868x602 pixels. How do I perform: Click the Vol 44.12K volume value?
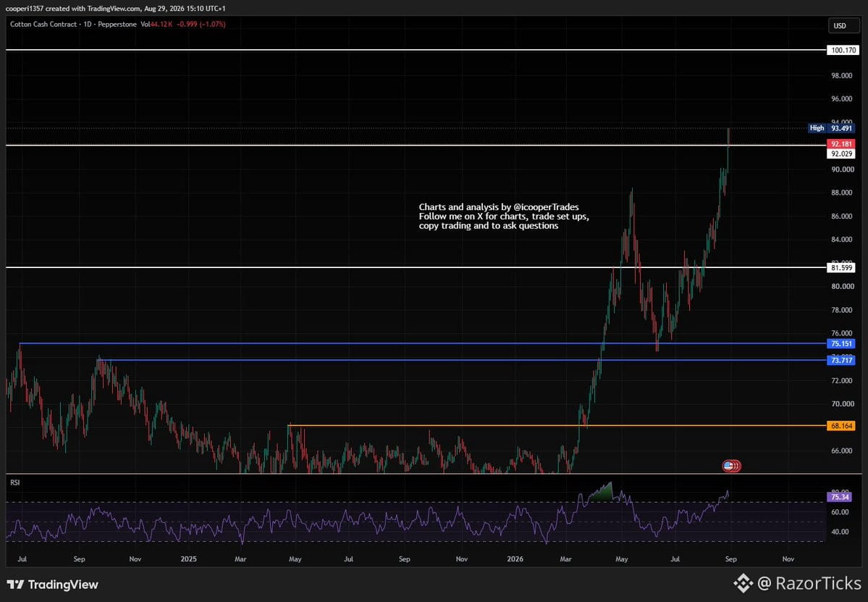pyautogui.click(x=156, y=25)
